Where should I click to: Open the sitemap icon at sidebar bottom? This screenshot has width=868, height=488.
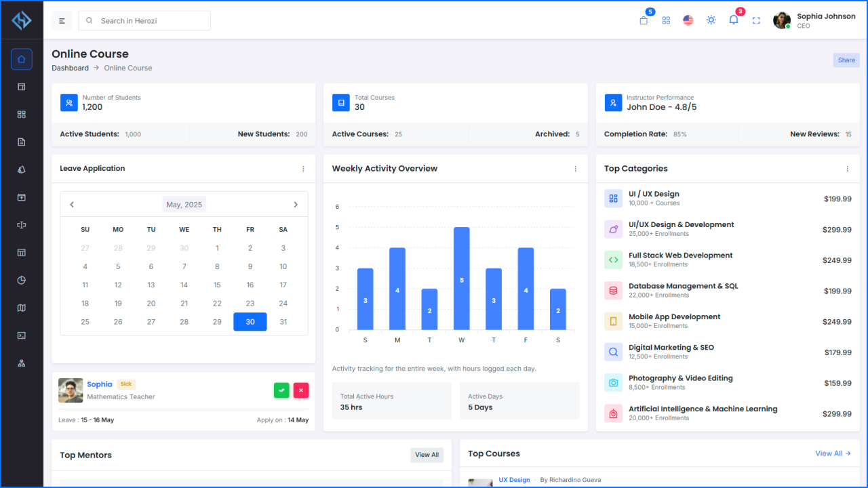(x=21, y=363)
